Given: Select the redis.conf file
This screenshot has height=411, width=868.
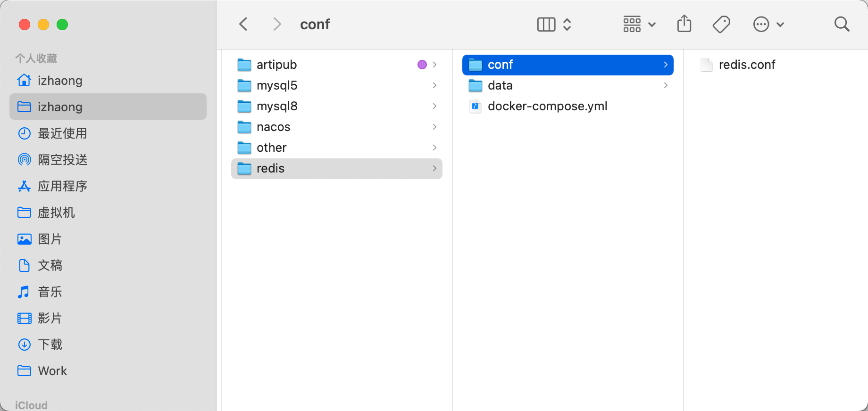Looking at the screenshot, I should tap(747, 65).
